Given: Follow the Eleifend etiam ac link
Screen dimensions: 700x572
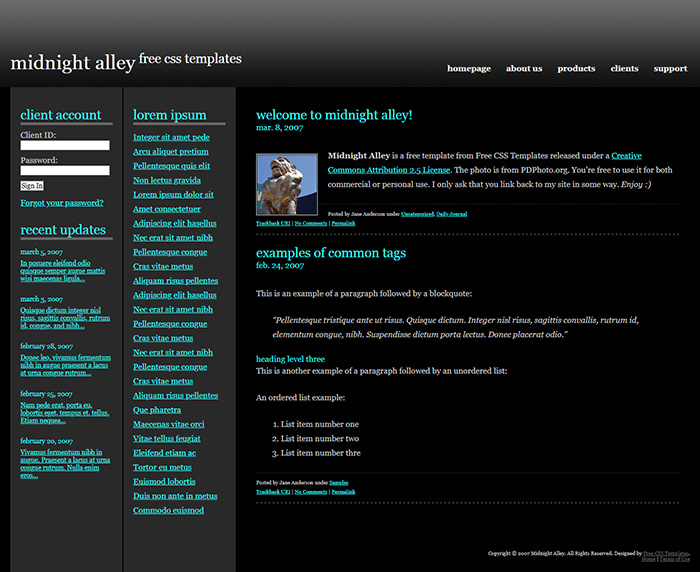Looking at the screenshot, I should tap(164, 453).
